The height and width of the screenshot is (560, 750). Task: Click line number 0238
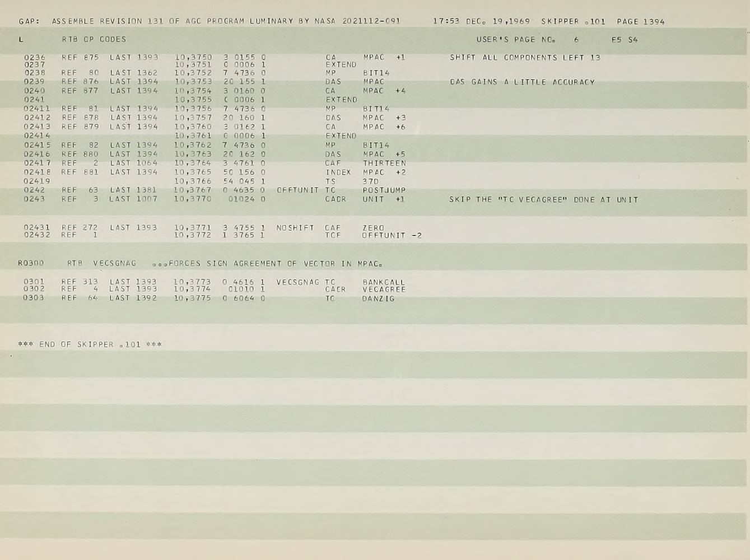tap(35, 73)
